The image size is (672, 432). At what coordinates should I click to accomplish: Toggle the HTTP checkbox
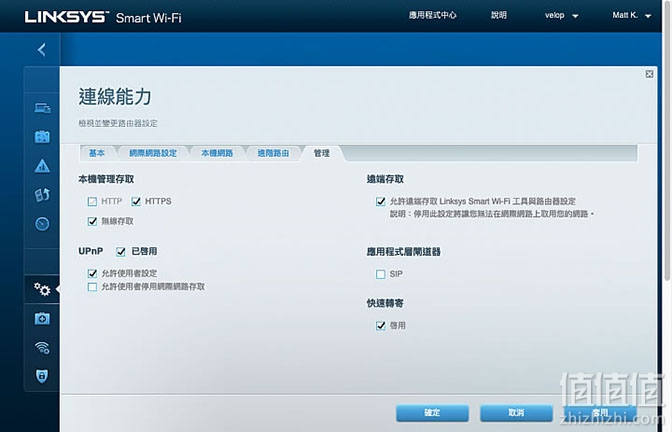click(92, 201)
